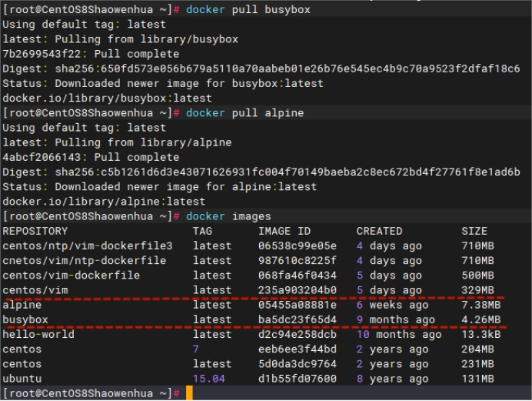
Task: Click 'Status: Downloaded newer image for alpine:latest'
Action: click(x=159, y=187)
